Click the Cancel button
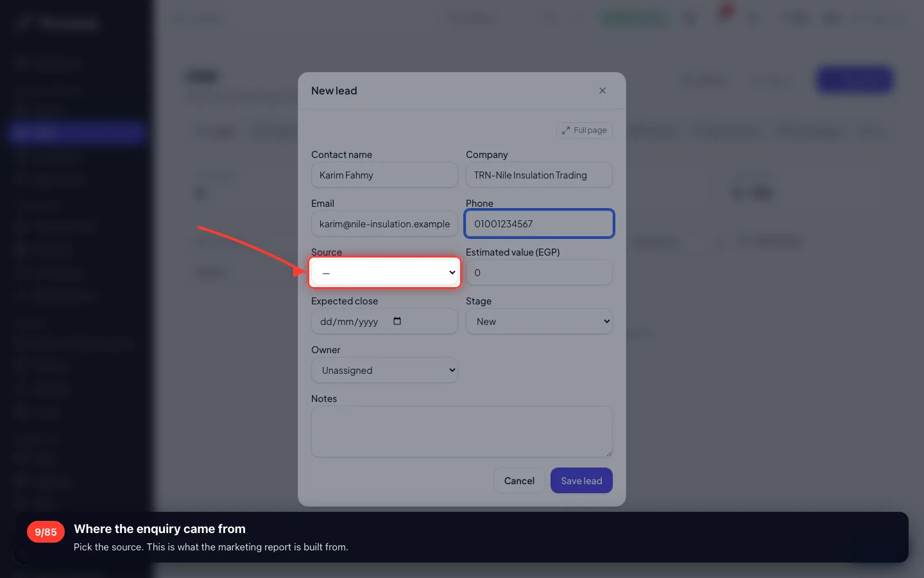This screenshot has width=924, height=578. (x=519, y=481)
